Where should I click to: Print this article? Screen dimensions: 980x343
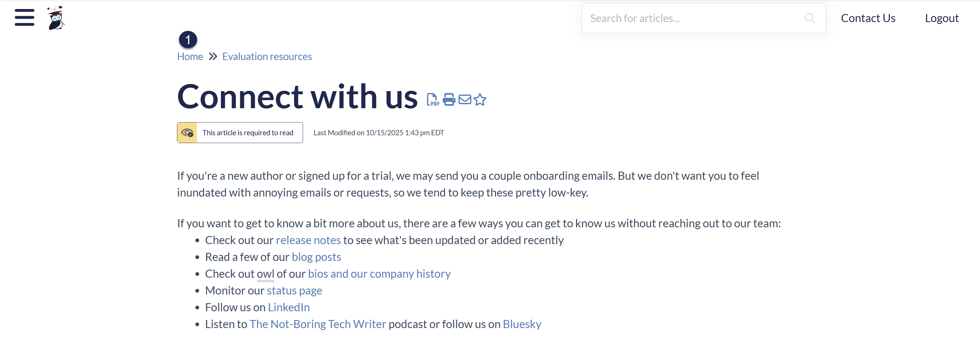[x=449, y=100]
